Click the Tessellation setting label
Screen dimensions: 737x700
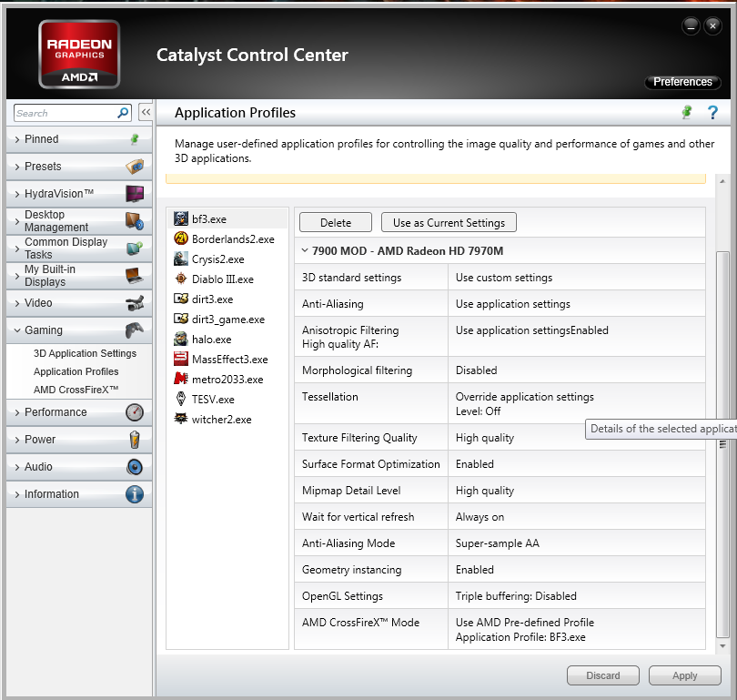point(330,397)
